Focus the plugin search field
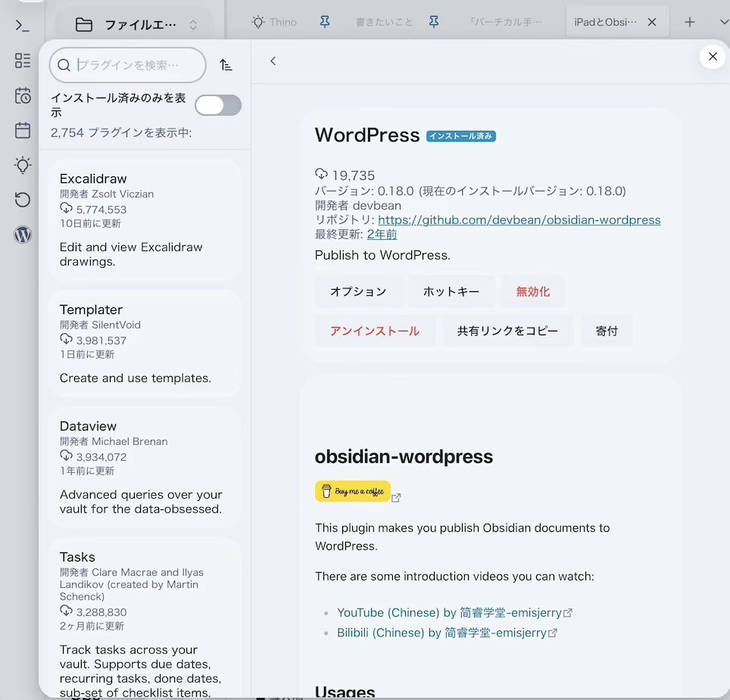The image size is (730, 700). coord(128,65)
